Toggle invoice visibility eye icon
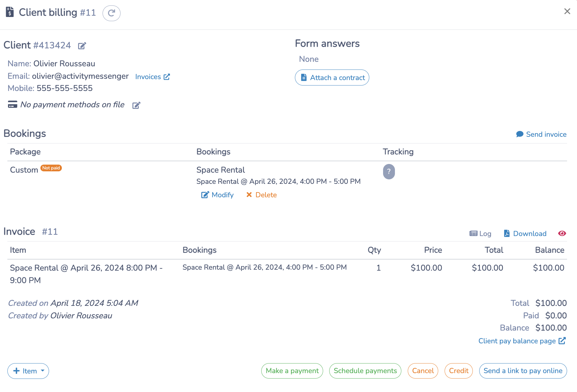Image resolution: width=577 pixels, height=392 pixels. point(562,233)
